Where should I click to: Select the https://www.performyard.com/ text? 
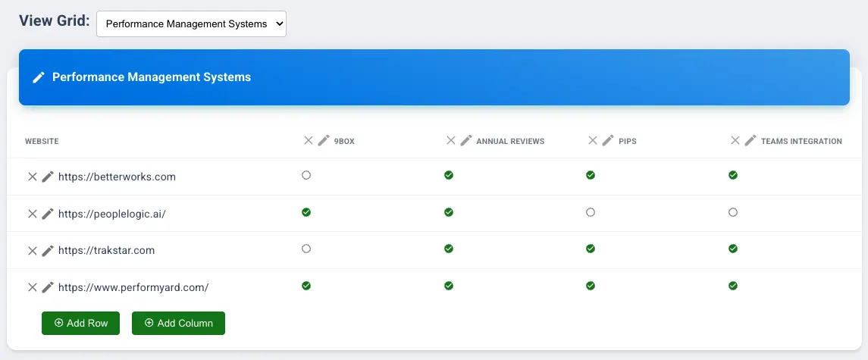[x=133, y=287]
